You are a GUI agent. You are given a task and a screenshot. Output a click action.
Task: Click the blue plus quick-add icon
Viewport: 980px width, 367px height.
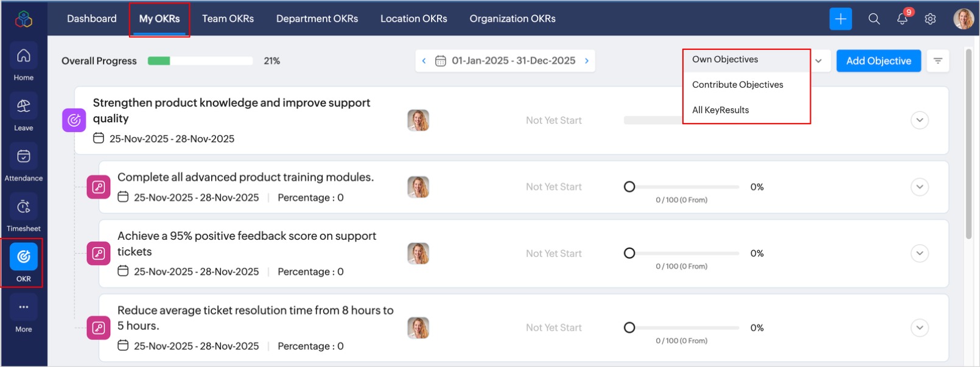pos(841,19)
